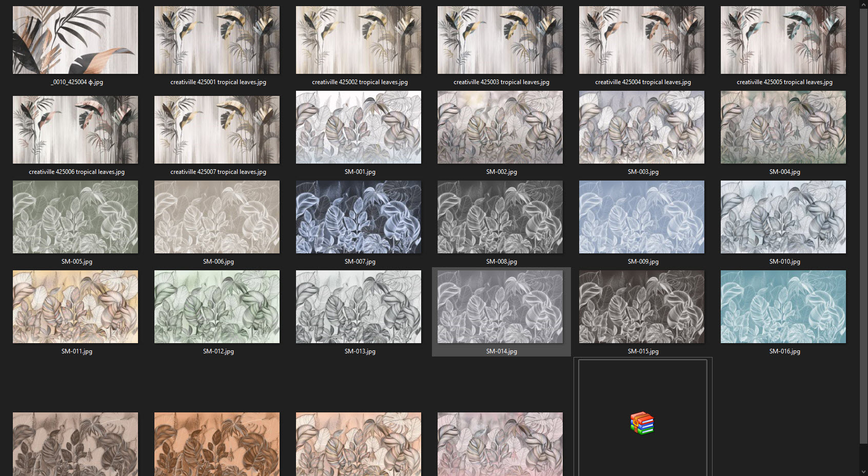868x476 pixels.
Task: Select the SM-001.jpg thumbnail
Action: click(359, 127)
